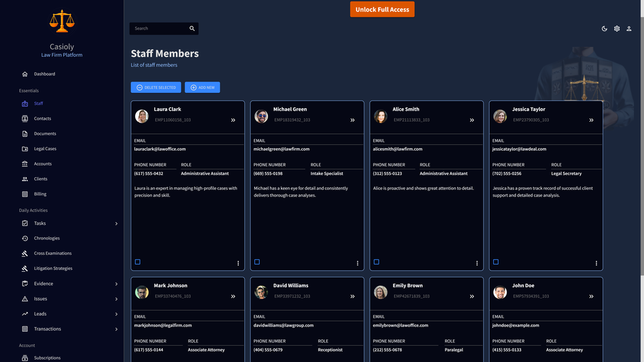This screenshot has width=644, height=362.
Task: Open the Legal Cases folder icon
Action: (24, 149)
